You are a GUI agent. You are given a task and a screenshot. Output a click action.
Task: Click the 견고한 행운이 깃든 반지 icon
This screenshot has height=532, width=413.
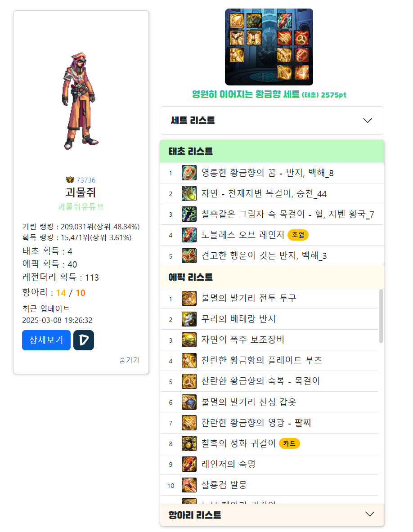click(189, 256)
